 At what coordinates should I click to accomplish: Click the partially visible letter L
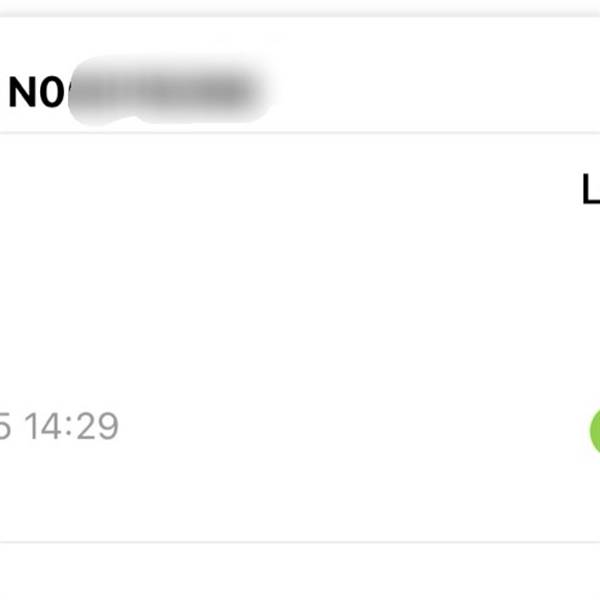tap(590, 189)
